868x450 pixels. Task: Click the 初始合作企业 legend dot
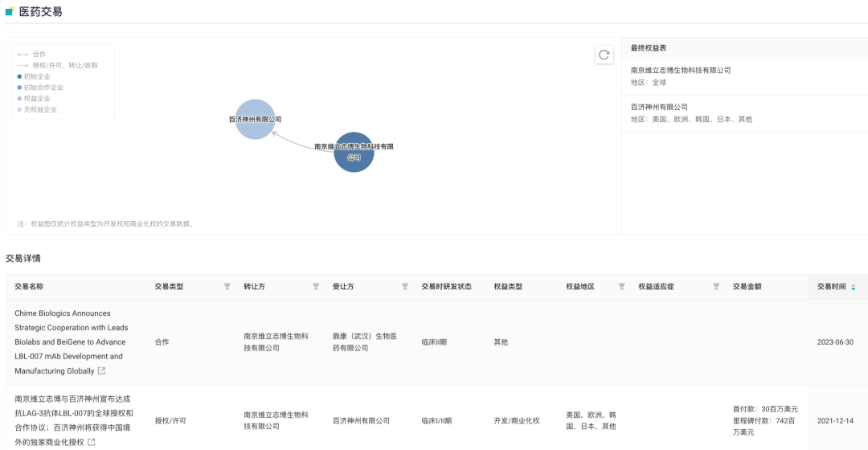tap(19, 88)
